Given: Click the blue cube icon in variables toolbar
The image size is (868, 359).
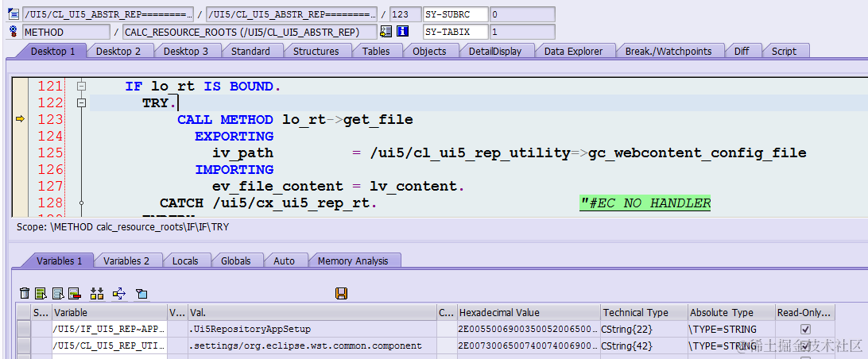Looking at the screenshot, I should click(x=141, y=294).
